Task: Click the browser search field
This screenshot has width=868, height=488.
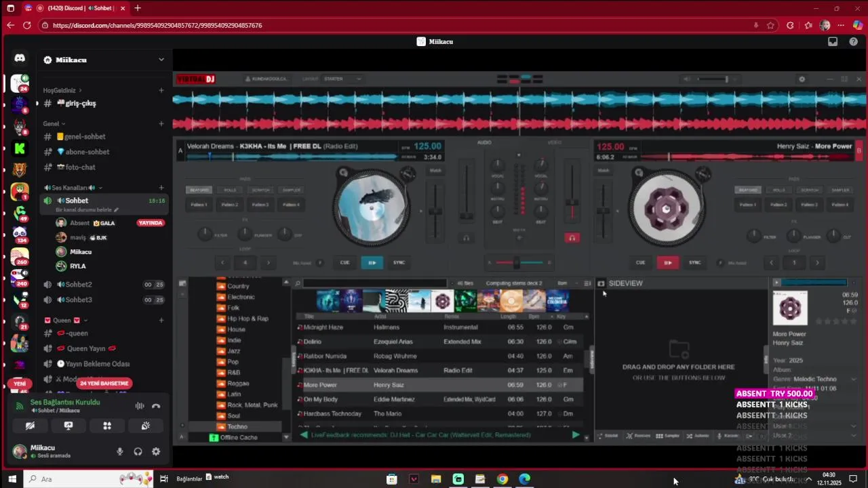Action: [375, 283]
